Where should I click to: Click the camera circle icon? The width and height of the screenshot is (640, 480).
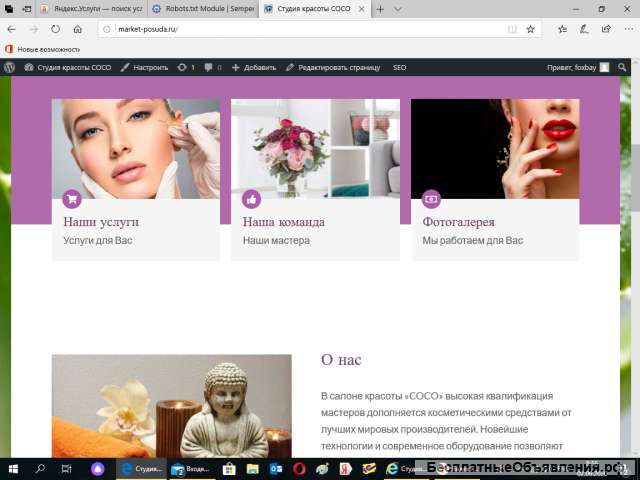pyautogui.click(x=431, y=199)
